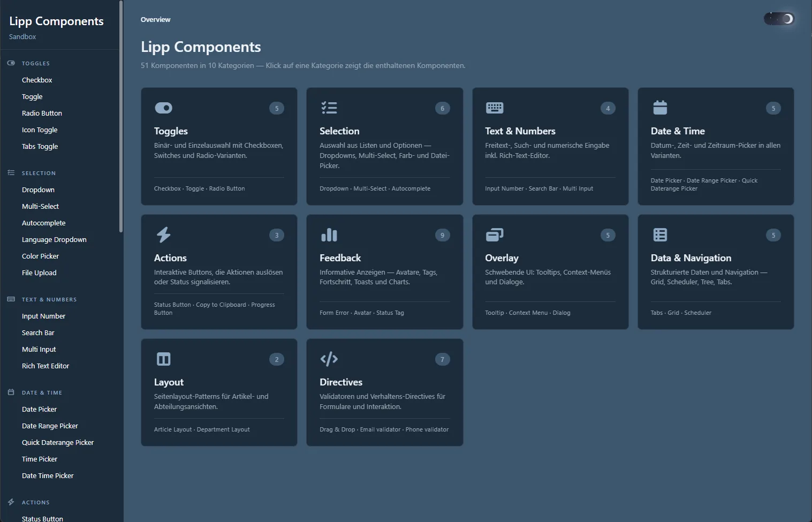
Task: Select the Directives category card title
Action: coord(341,382)
